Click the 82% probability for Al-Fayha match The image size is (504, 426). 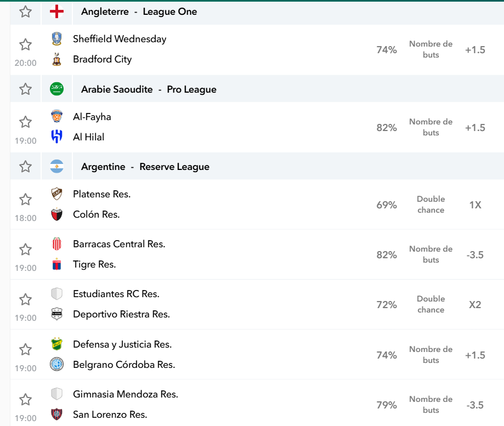(x=387, y=128)
